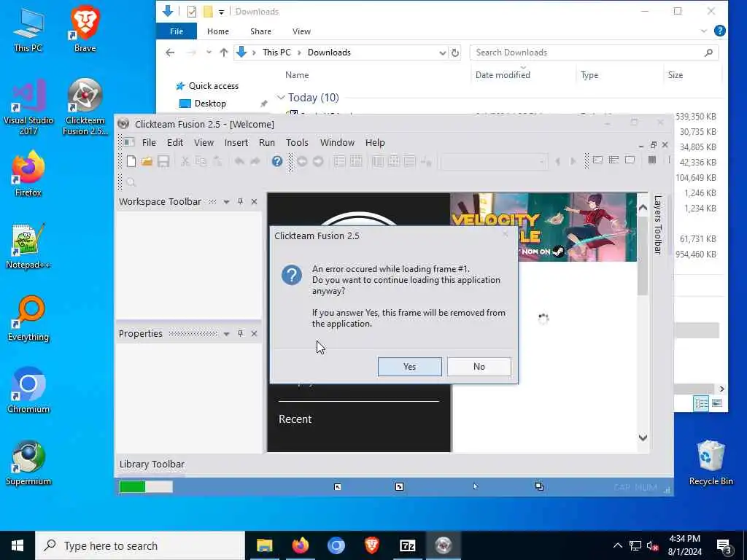
Task: Open recent locations dropdown arrow in explorer
Action: point(209,52)
